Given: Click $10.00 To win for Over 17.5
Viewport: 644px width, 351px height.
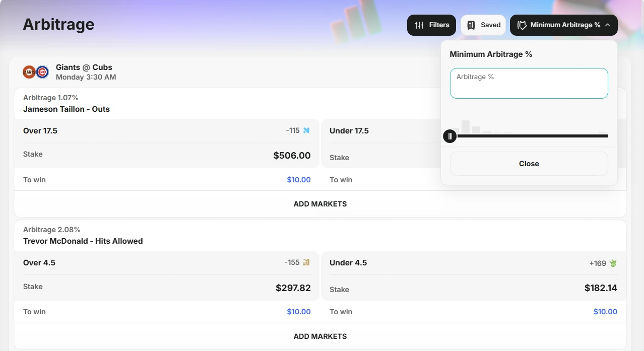Looking at the screenshot, I should [x=299, y=180].
